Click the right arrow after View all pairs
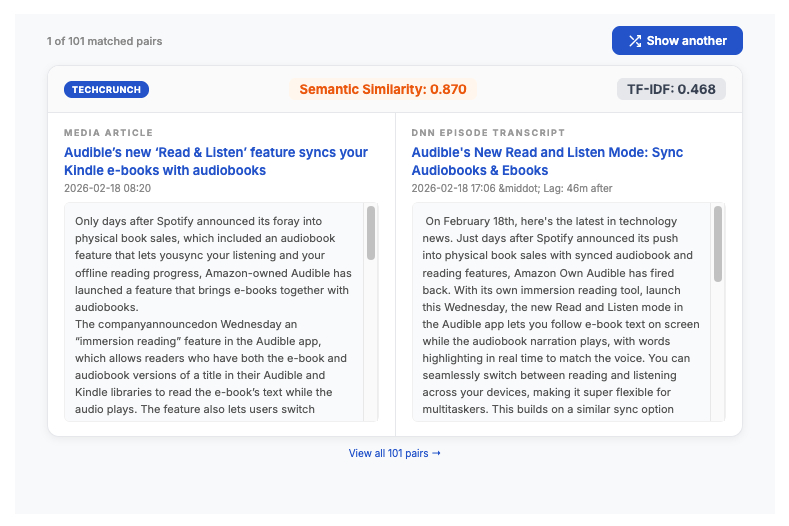The height and width of the screenshot is (526, 789). click(436, 453)
